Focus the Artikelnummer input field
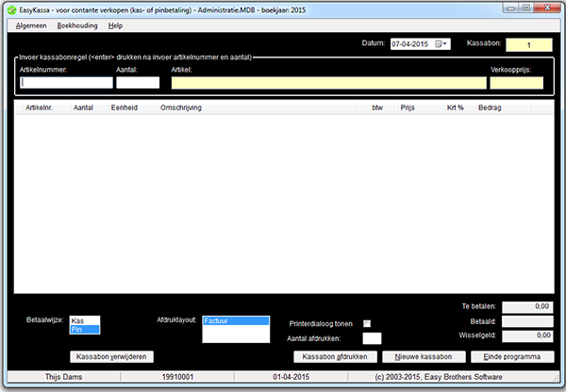This screenshot has width=566, height=392. click(65, 83)
